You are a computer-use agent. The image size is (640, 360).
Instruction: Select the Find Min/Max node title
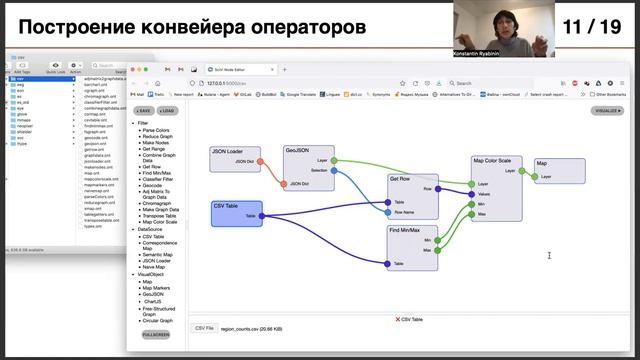[404, 230]
